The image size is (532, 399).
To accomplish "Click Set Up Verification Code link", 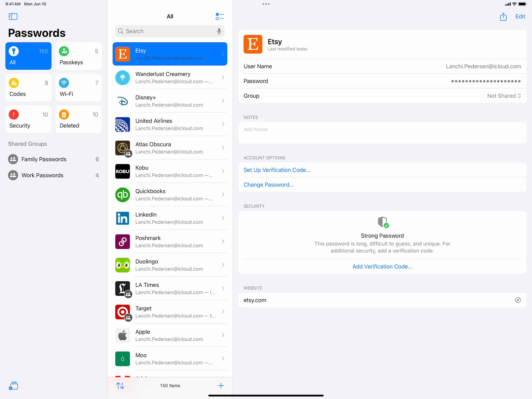I will [x=277, y=170].
